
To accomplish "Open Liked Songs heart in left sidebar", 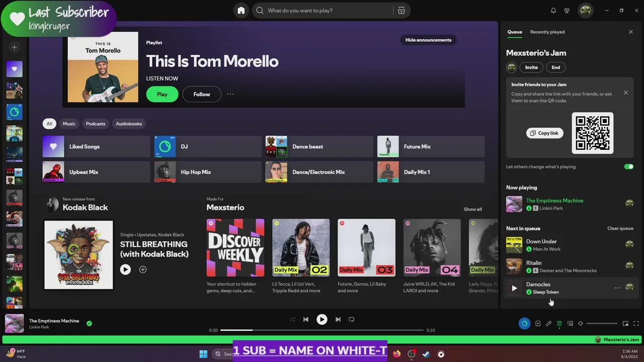I will 14,69.
